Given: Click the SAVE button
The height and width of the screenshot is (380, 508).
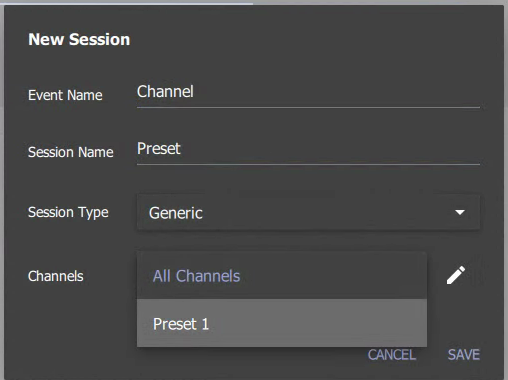Looking at the screenshot, I should tap(464, 355).
